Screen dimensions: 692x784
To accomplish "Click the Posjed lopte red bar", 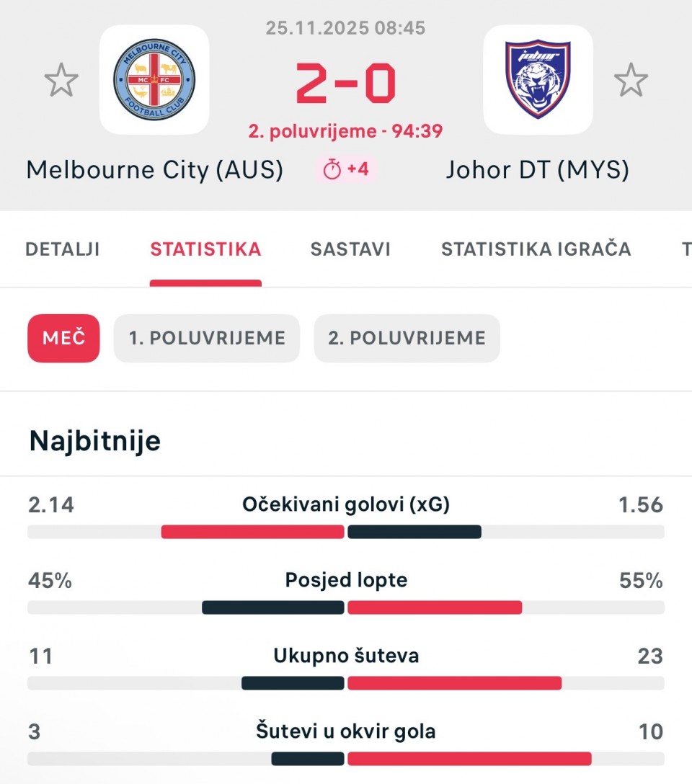I will [434, 607].
